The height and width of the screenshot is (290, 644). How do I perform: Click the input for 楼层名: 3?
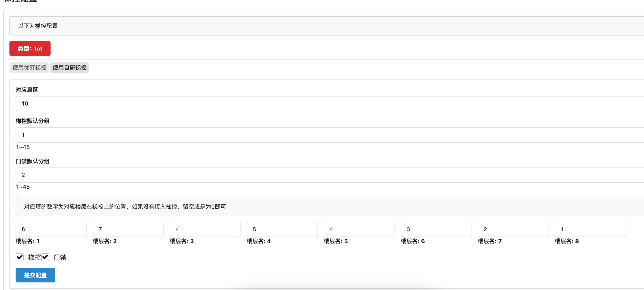205,229
